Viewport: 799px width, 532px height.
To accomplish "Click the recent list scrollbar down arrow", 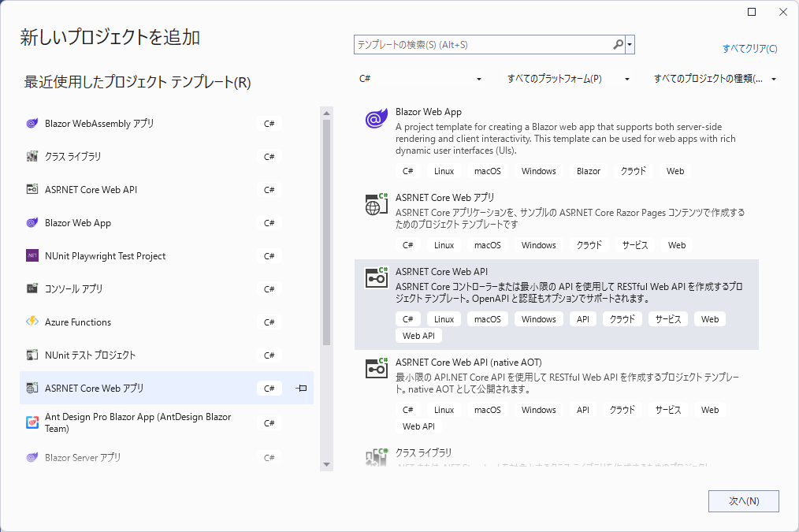I will pos(327,465).
